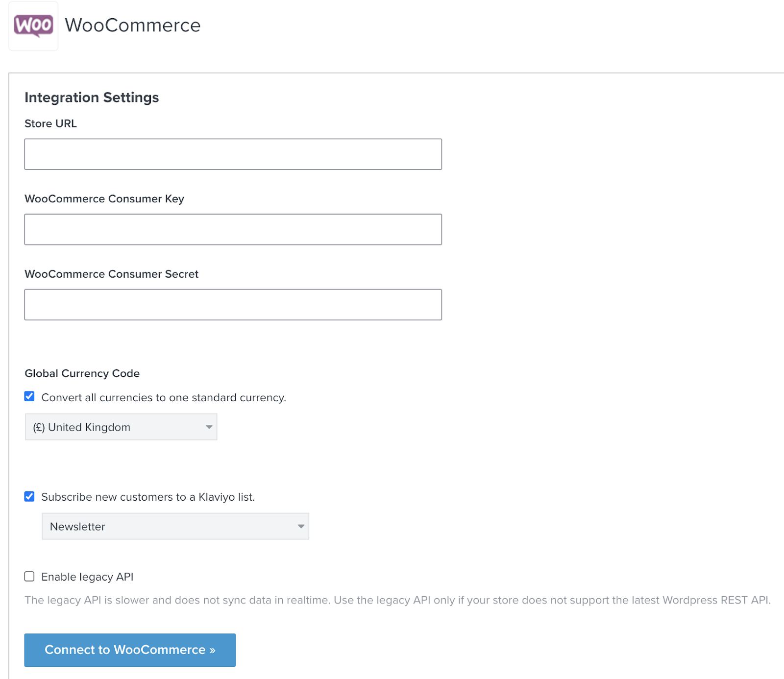This screenshot has width=784, height=679.
Task: Click the legacy API description paragraph
Action: click(x=397, y=600)
